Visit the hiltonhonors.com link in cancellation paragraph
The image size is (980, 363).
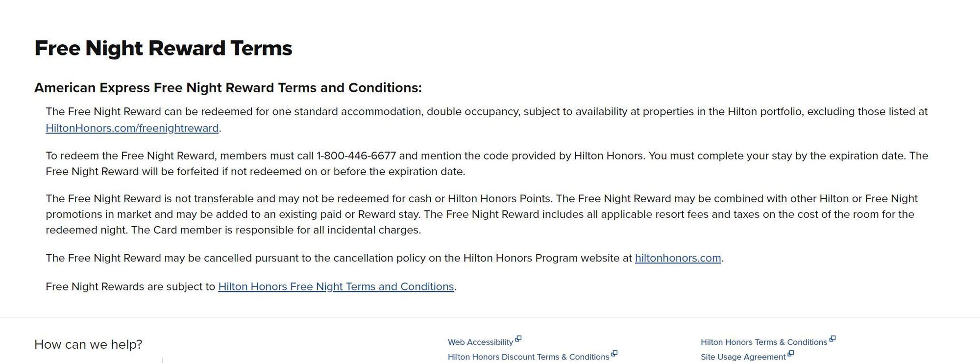pos(678,258)
